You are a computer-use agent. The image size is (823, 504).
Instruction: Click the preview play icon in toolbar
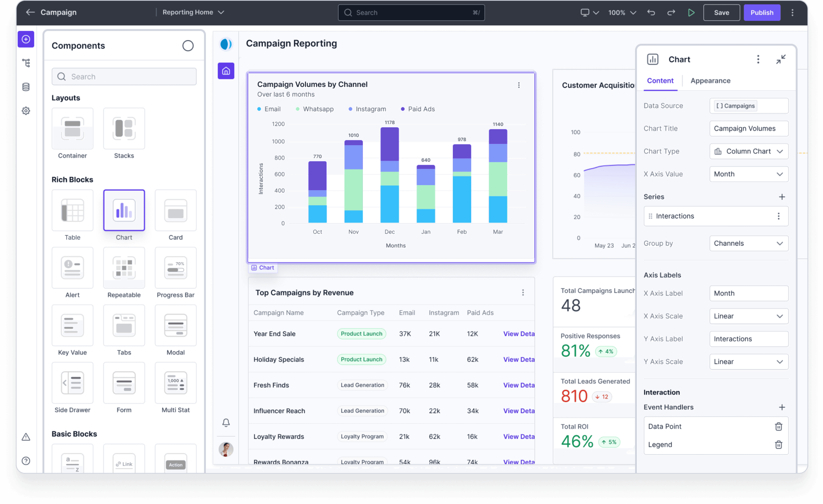pyautogui.click(x=691, y=13)
